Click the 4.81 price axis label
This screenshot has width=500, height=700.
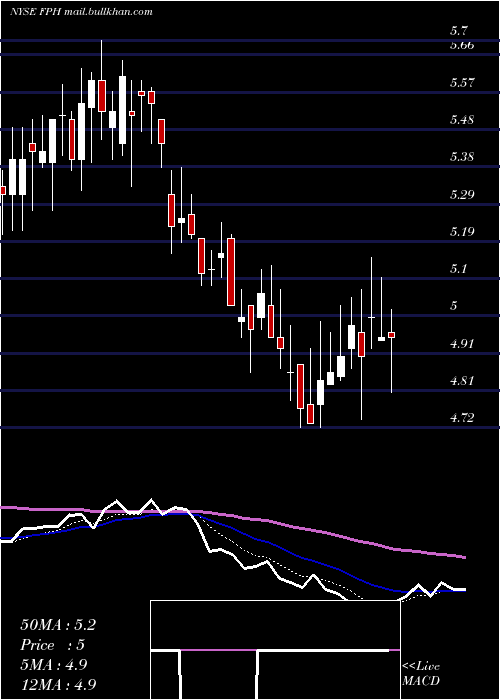pos(462,380)
